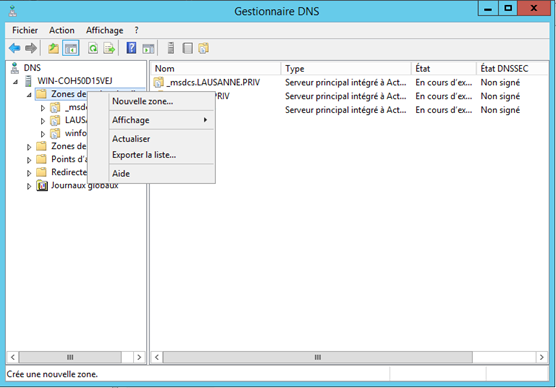Click the Export list toolbar icon
556x388 pixels.
pyautogui.click(x=109, y=48)
